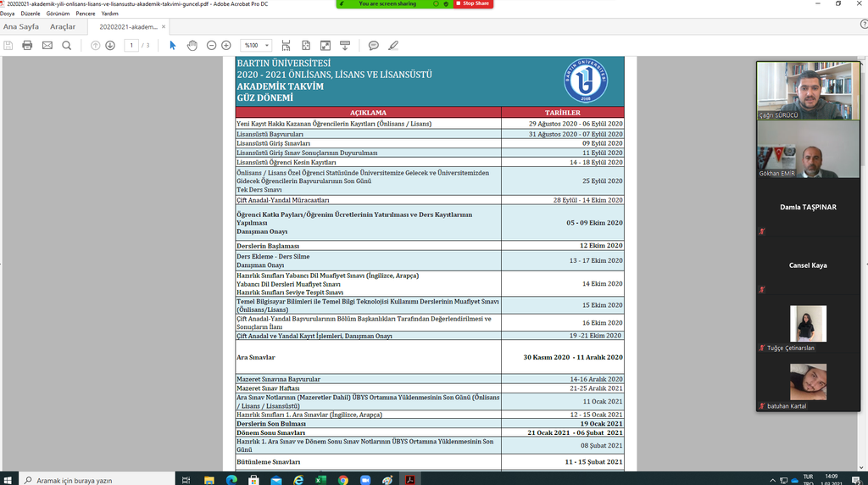Screen dimensions: 868x485
Task: Go to next page arrow
Action: [x=110, y=45]
